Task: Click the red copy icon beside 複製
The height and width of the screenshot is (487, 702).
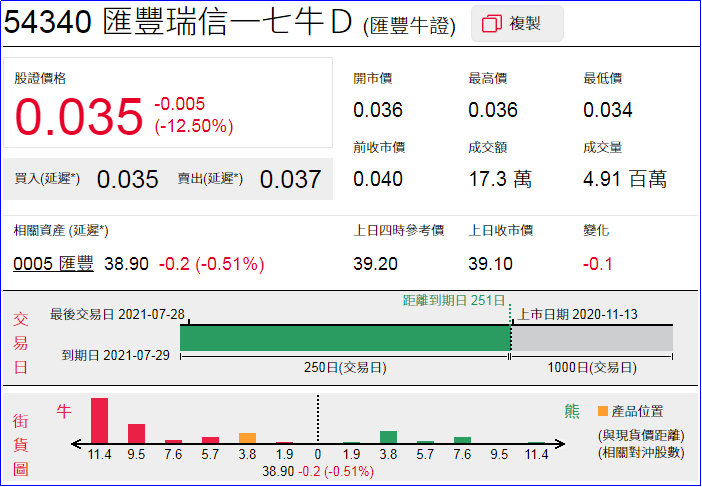Action: tap(492, 24)
